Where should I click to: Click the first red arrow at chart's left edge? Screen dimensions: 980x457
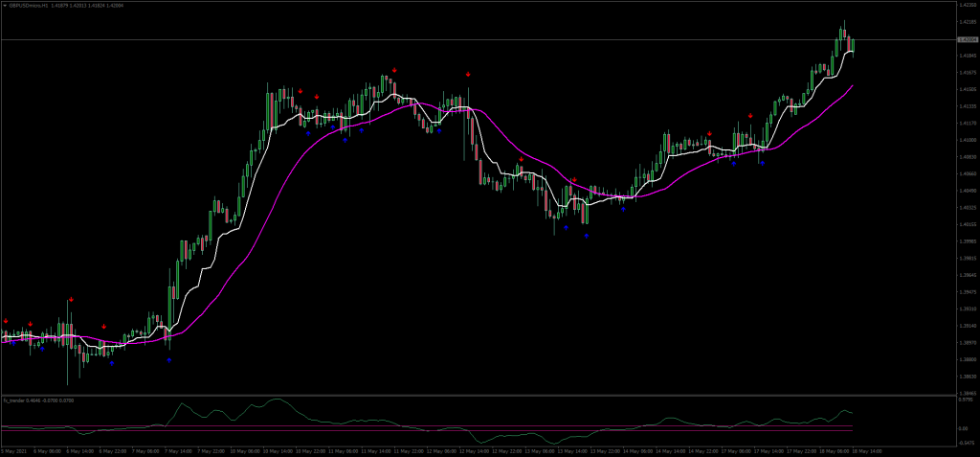tap(6, 321)
